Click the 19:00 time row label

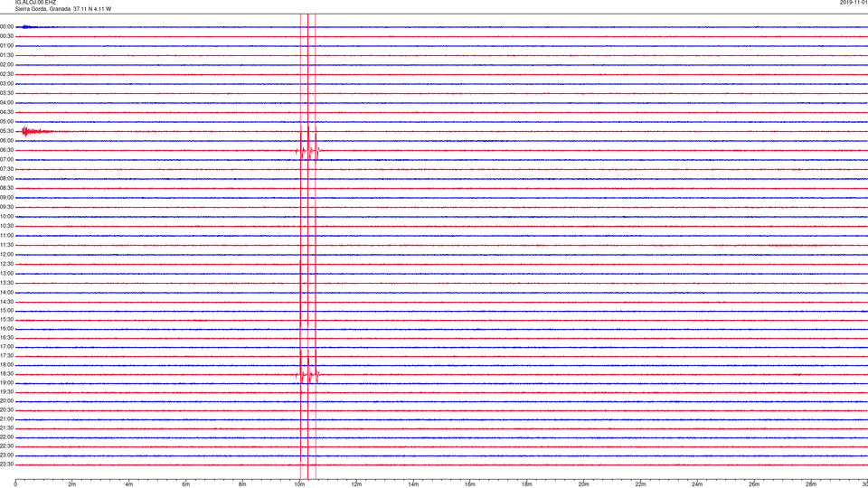point(6,383)
